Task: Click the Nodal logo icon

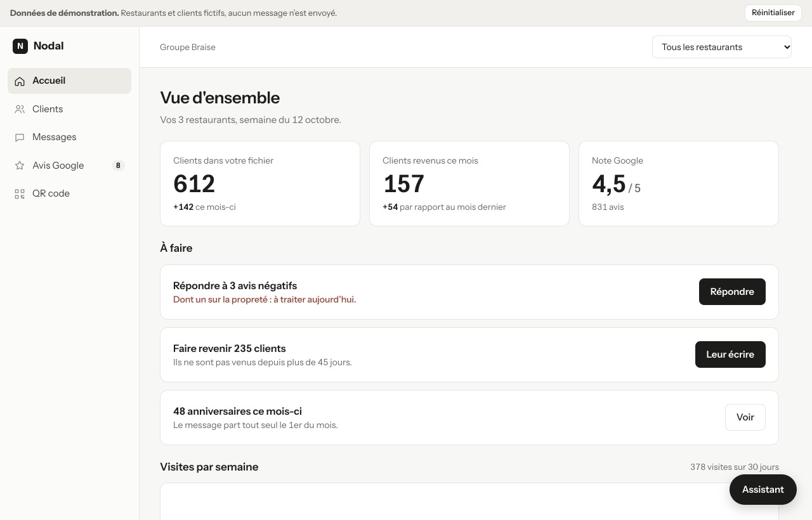Action: [x=20, y=46]
